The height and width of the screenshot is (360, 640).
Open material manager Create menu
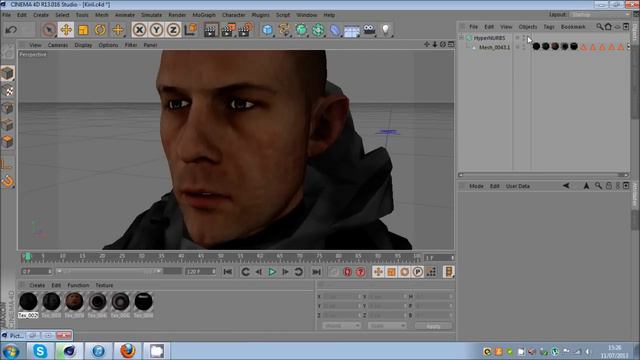(37, 285)
